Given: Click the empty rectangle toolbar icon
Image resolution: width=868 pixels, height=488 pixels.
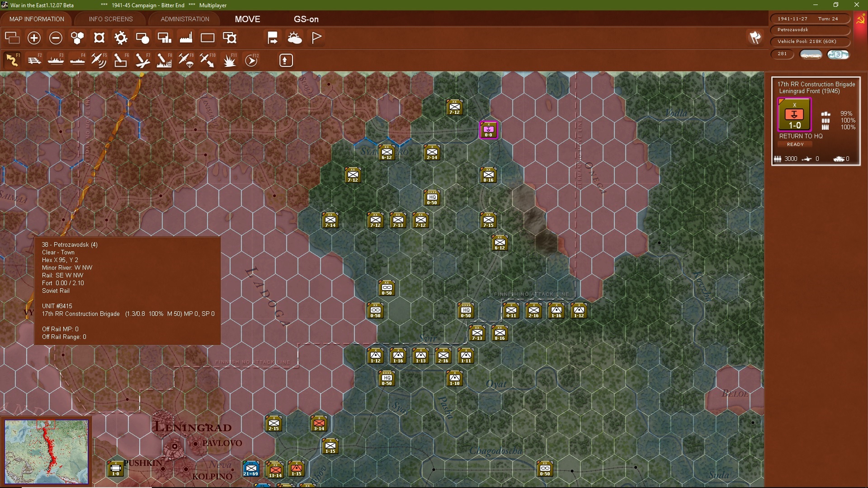Looking at the screenshot, I should (x=208, y=38).
